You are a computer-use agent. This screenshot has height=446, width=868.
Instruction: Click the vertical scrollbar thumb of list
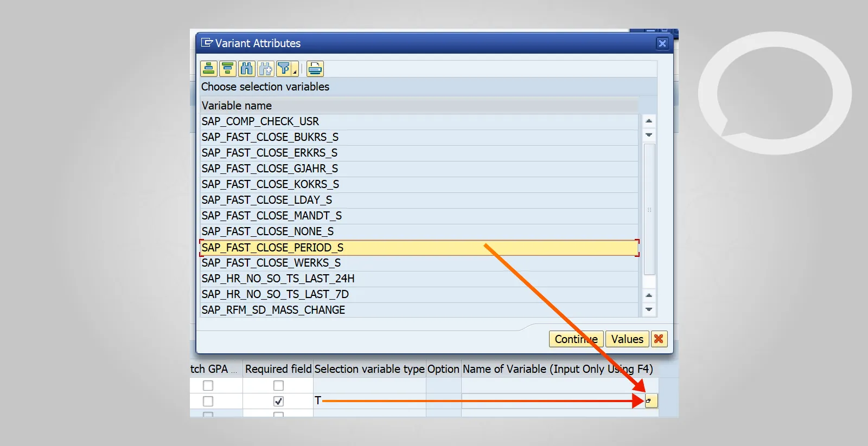pyautogui.click(x=649, y=209)
